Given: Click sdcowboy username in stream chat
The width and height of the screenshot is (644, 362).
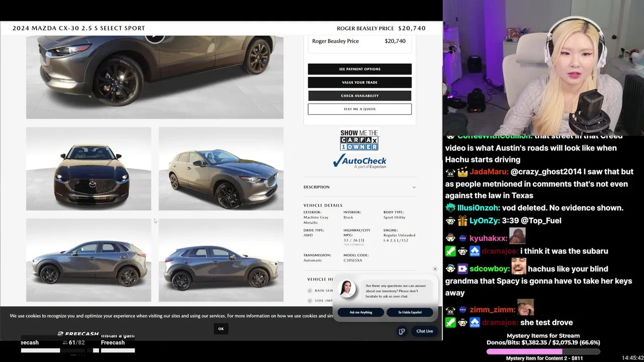Looking at the screenshot, I should (489, 269).
